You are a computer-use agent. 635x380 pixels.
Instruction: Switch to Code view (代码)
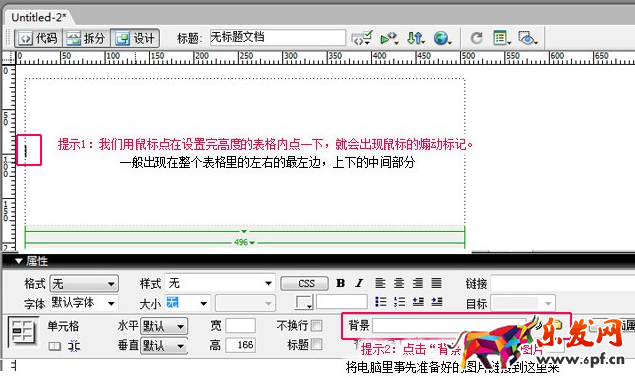point(38,38)
